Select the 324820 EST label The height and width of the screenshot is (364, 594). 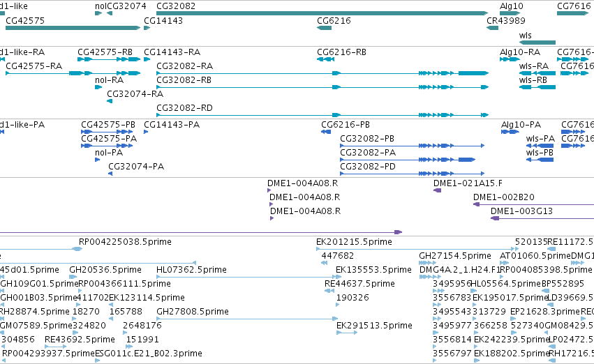pyautogui.click(x=89, y=326)
